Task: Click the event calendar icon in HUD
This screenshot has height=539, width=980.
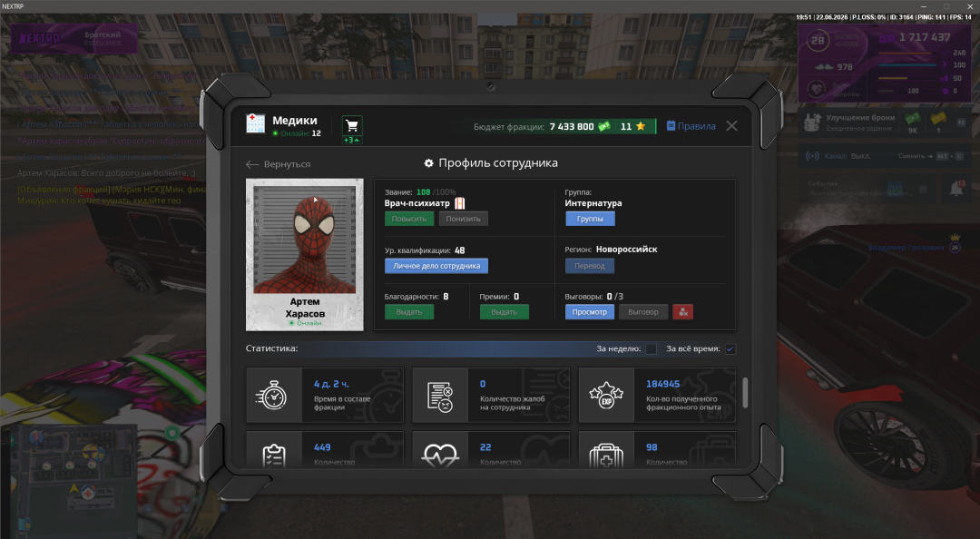Action: [x=895, y=188]
